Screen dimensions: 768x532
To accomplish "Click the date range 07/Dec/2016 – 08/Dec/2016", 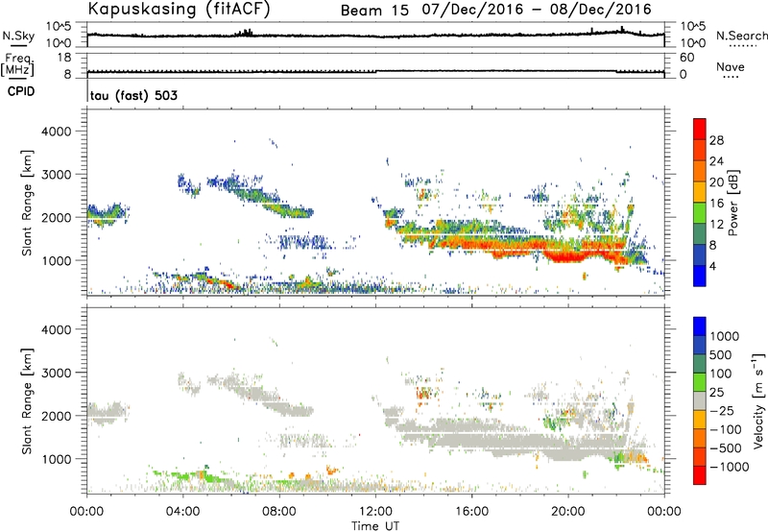I will (537, 10).
